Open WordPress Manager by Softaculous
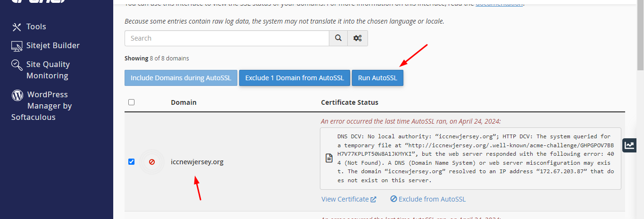Screen dimensions: 644x219 click(x=42, y=106)
